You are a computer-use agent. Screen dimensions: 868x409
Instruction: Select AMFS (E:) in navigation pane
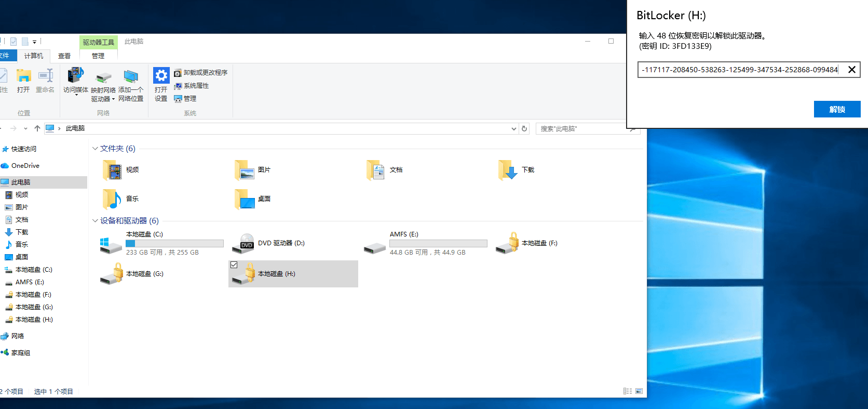pyautogui.click(x=30, y=282)
